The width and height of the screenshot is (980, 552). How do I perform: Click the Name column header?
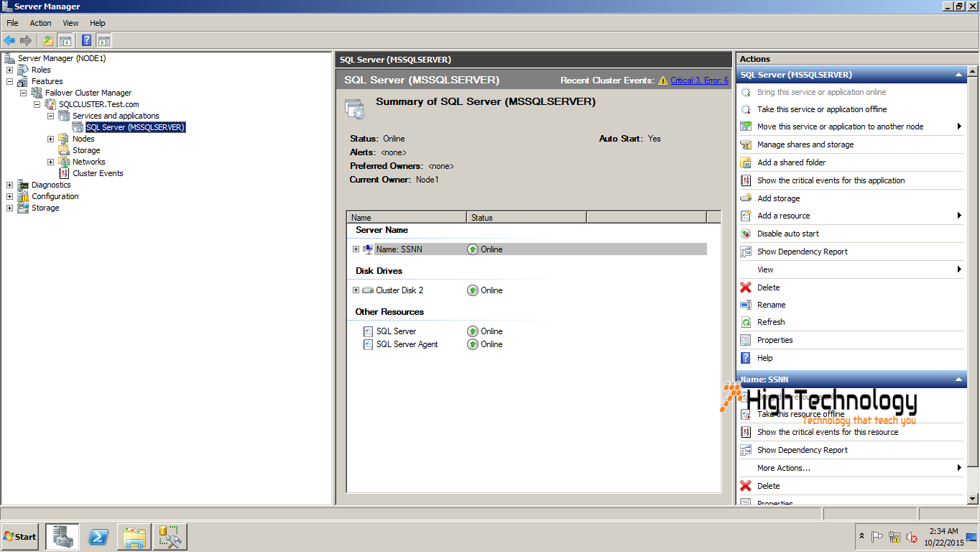pos(406,217)
